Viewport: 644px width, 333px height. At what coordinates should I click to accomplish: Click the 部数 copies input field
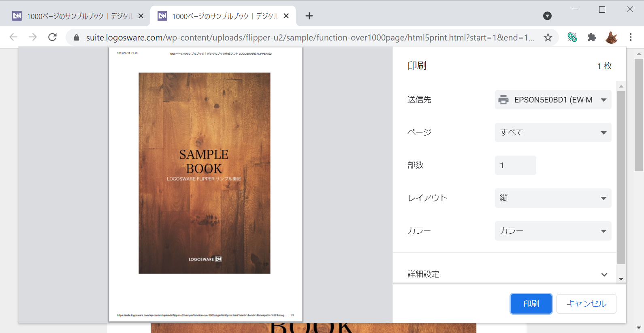pos(516,165)
